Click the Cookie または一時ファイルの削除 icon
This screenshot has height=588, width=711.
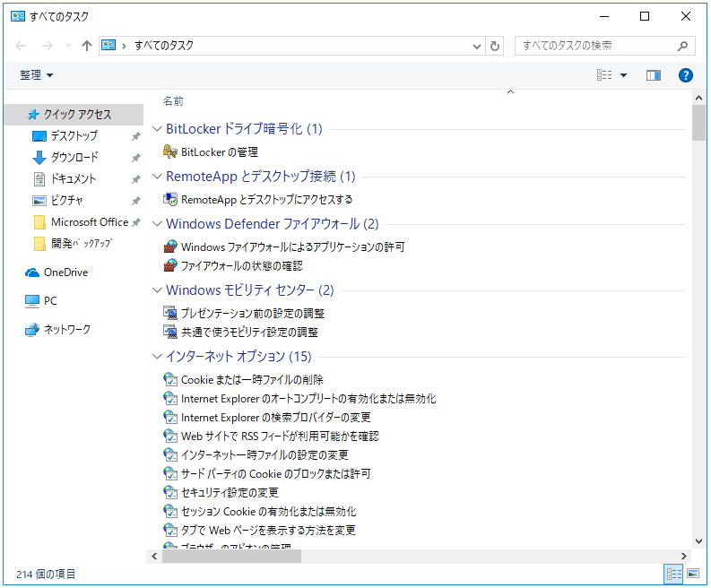[170, 379]
